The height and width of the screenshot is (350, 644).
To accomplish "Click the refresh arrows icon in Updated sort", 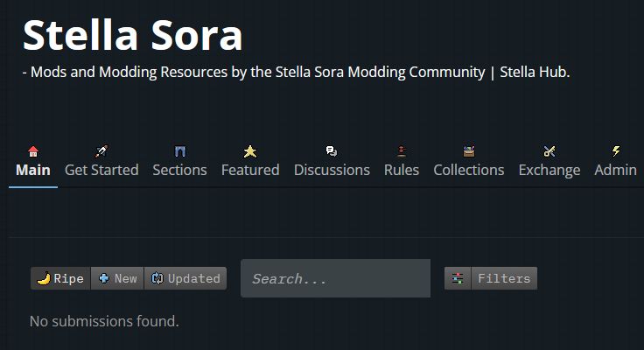I will point(157,278).
